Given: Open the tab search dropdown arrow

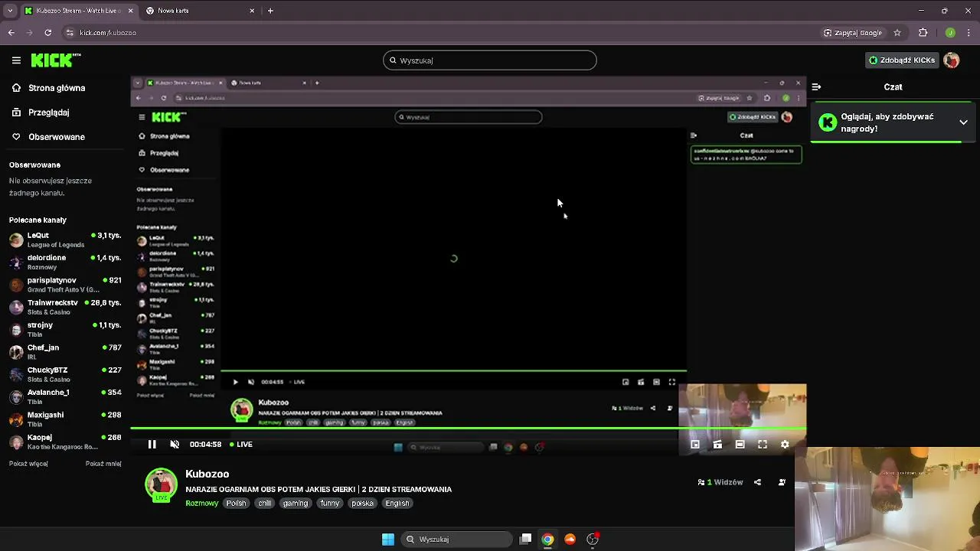Looking at the screenshot, I should click(10, 11).
